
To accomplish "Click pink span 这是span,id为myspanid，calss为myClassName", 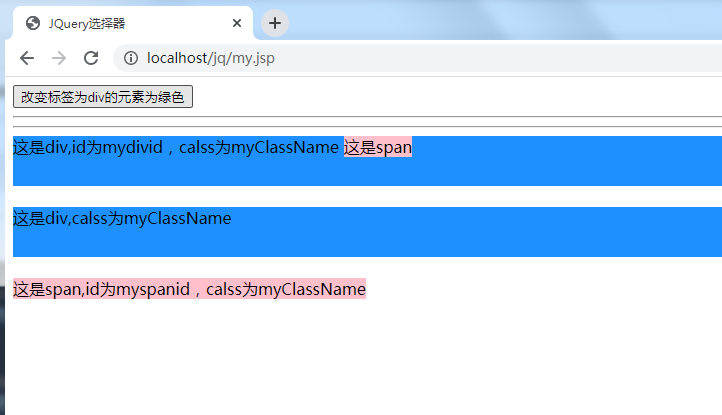I will (189, 289).
